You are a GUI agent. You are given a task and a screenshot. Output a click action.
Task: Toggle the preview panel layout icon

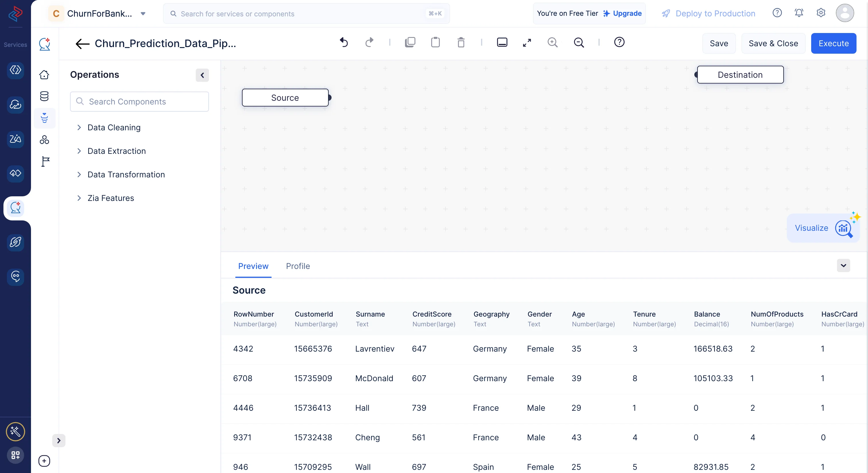(502, 42)
